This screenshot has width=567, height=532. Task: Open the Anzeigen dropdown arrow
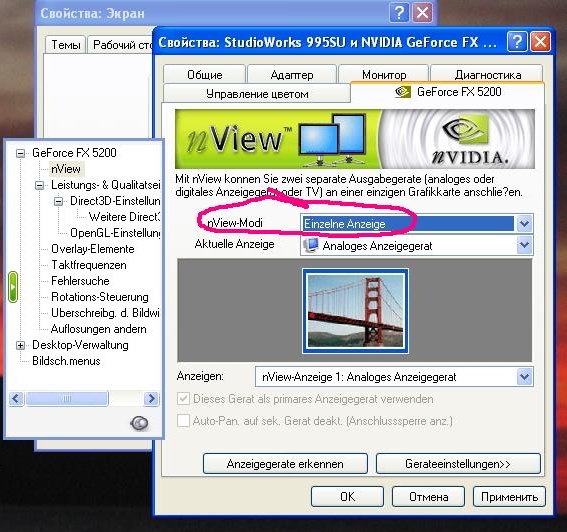tap(524, 377)
